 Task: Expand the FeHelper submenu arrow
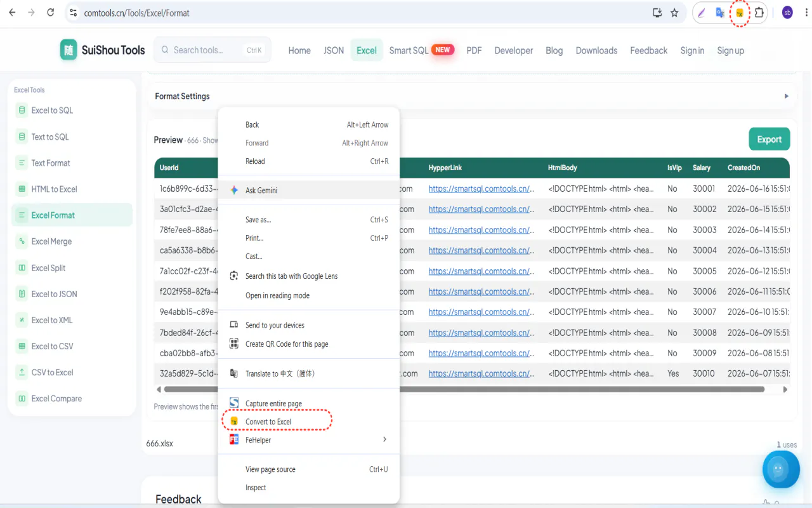pyautogui.click(x=384, y=439)
